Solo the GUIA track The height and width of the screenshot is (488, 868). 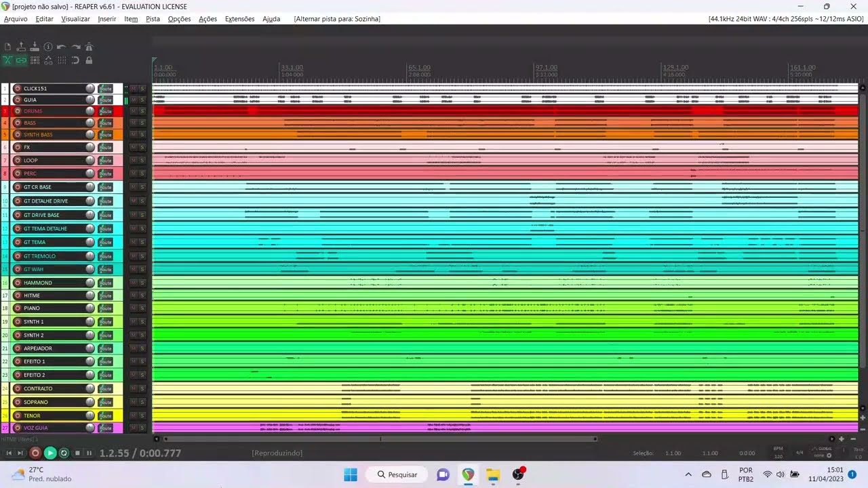(142, 100)
